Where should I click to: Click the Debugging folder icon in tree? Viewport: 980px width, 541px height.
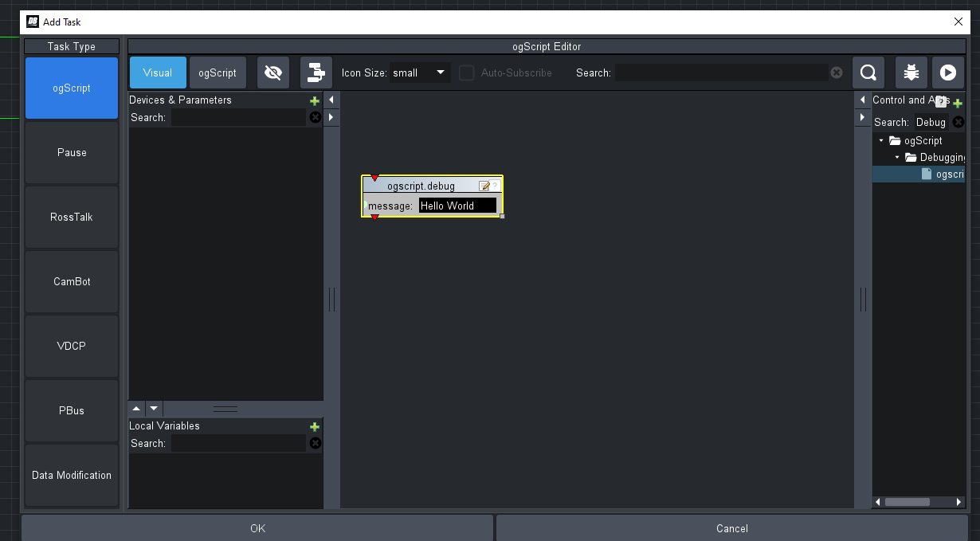pos(911,157)
